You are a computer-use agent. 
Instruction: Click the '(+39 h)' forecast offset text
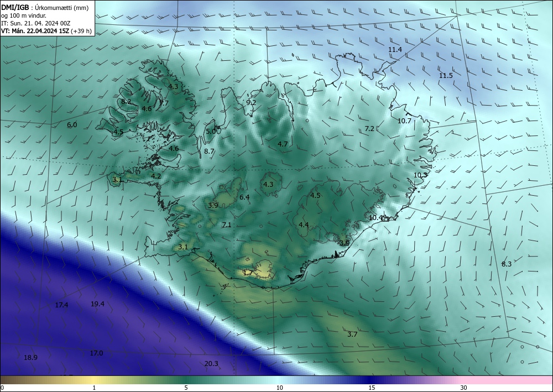81,31
